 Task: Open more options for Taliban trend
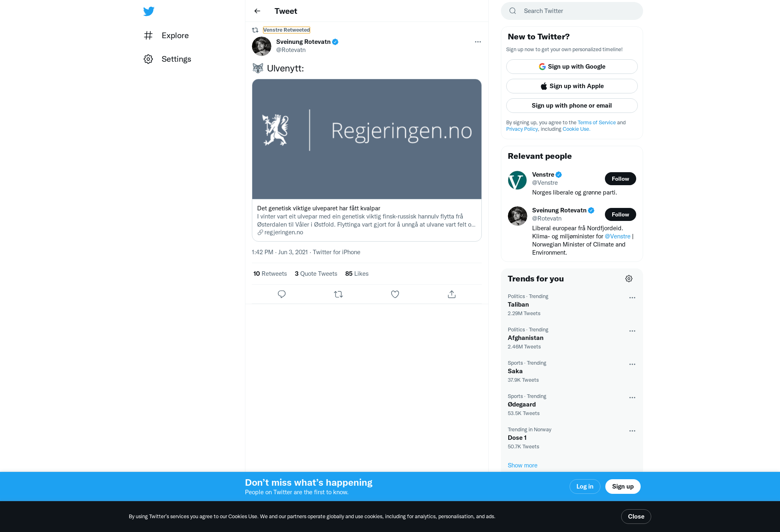(632, 298)
